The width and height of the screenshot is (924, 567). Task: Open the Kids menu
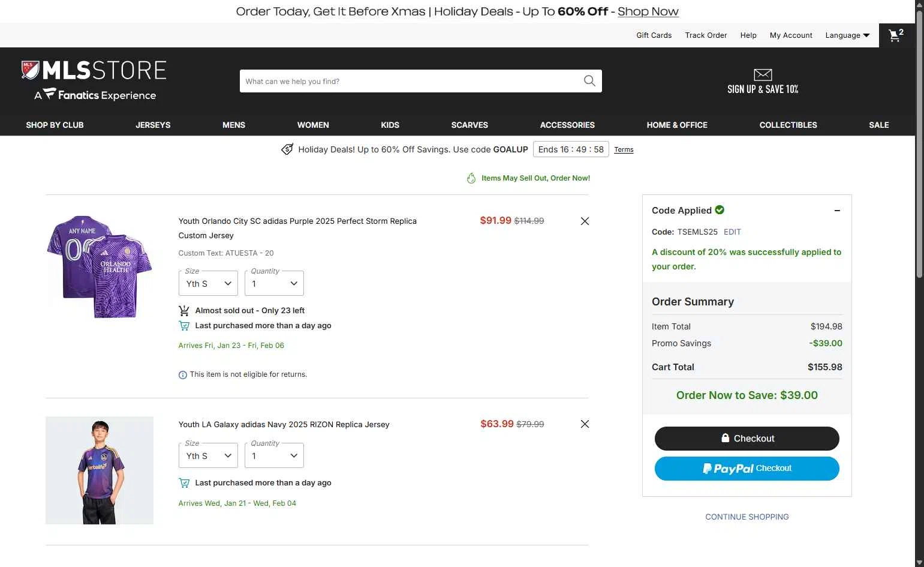tap(390, 125)
